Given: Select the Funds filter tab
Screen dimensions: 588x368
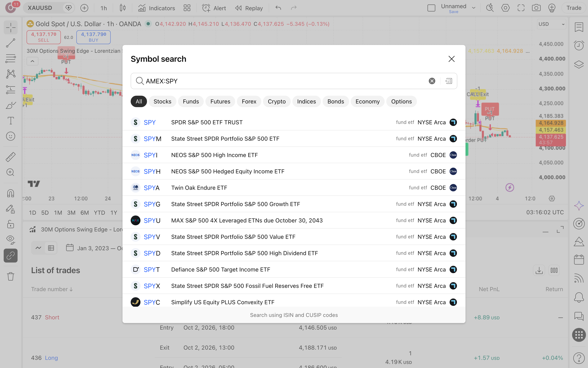Looking at the screenshot, I should 191,101.
